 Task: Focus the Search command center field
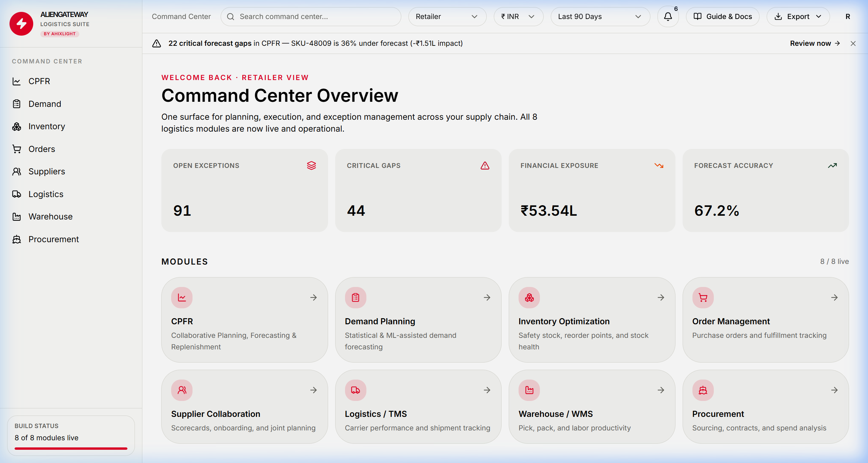pyautogui.click(x=311, y=17)
